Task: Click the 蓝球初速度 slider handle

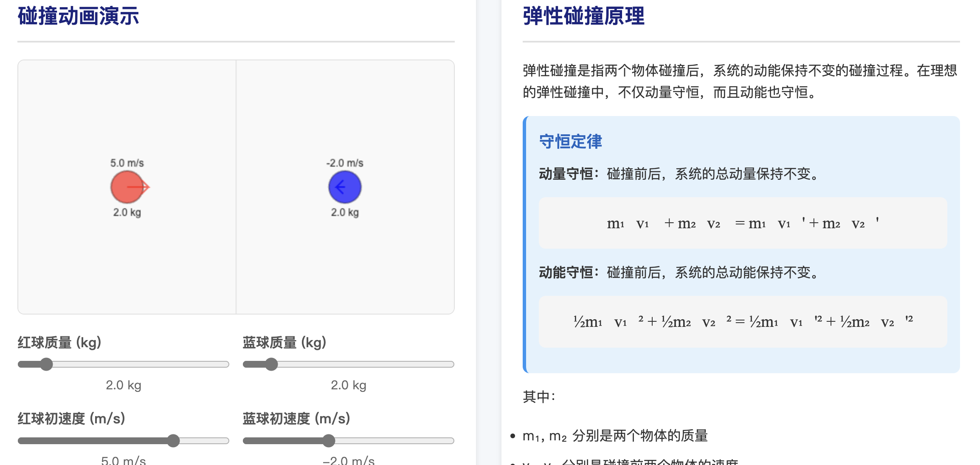Action: pyautogui.click(x=329, y=442)
